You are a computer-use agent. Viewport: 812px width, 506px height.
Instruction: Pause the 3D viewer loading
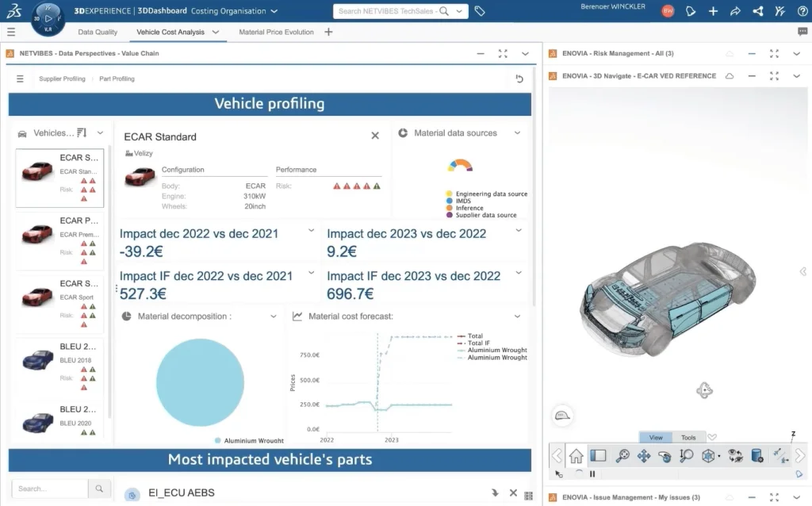[x=592, y=474]
